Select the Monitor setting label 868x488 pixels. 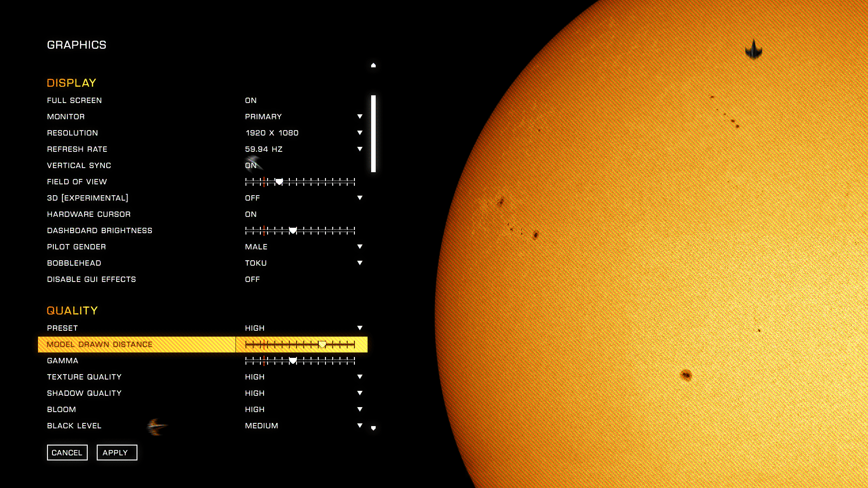tap(66, 117)
